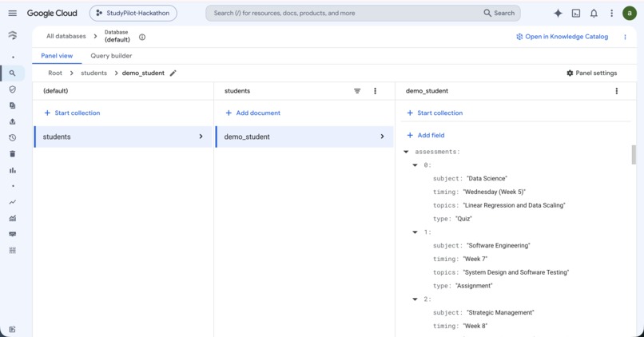This screenshot has height=337, width=644.
Task: Add field to demo_student
Action: pyautogui.click(x=426, y=135)
